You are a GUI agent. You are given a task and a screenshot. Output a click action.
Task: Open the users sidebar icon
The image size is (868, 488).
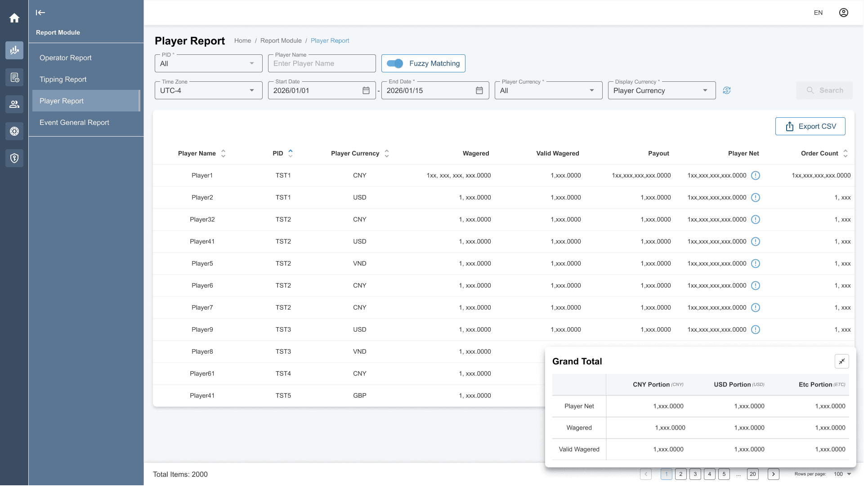click(x=14, y=105)
